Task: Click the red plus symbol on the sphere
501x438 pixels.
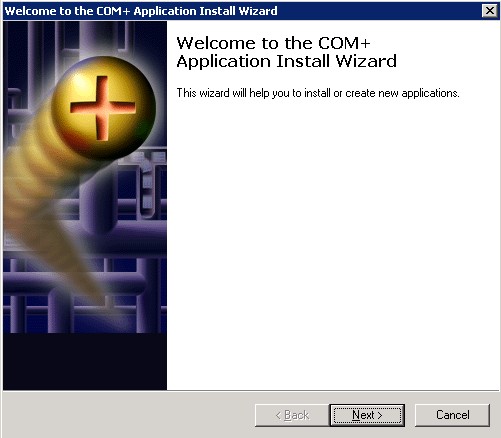Action: pyautogui.click(x=103, y=108)
